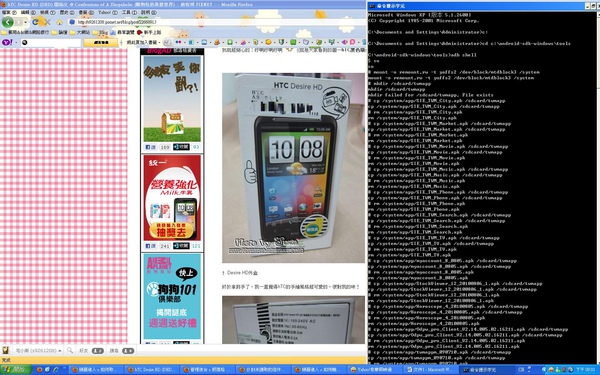Expand the s9261208 username dropdown in PIXNET bar
The width and height of the screenshot is (600, 375).
(x=38, y=351)
